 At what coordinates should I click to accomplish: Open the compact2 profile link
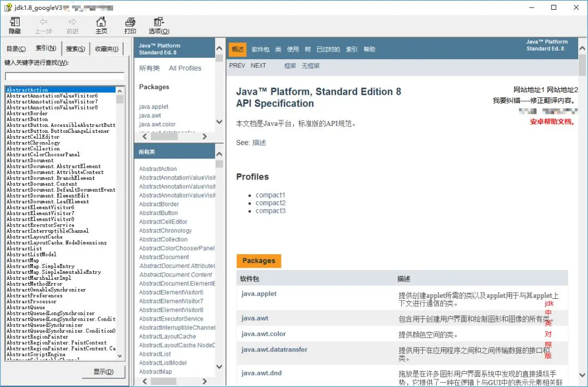[x=271, y=203]
